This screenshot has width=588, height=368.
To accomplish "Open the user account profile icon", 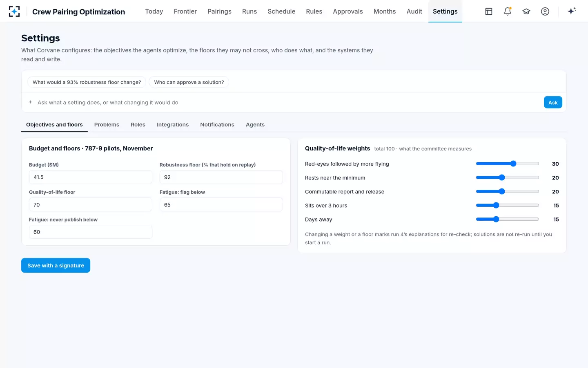I will (545, 11).
